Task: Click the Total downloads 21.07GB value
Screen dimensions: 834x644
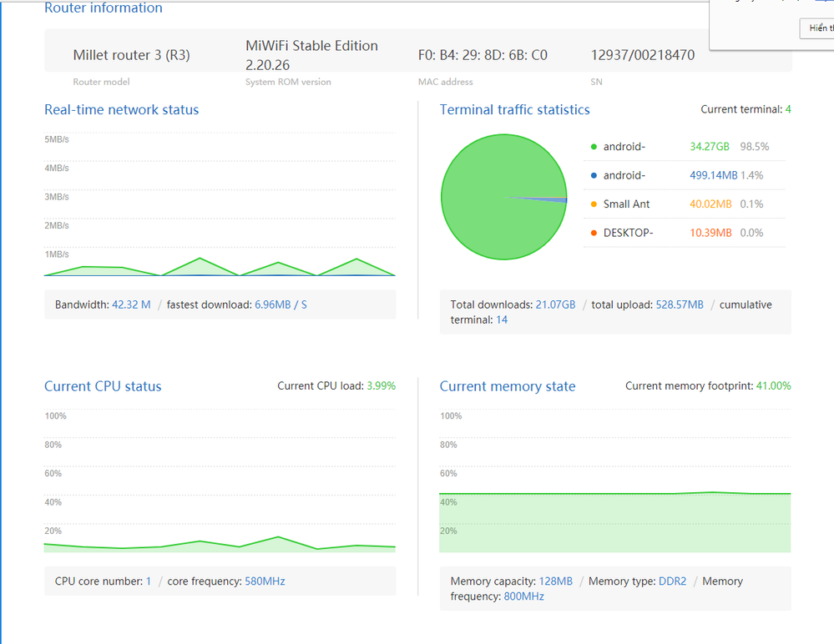Action: pyautogui.click(x=555, y=304)
